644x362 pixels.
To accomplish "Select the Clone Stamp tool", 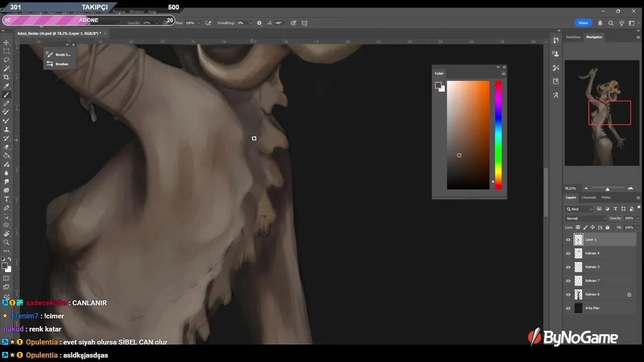I will tap(7, 130).
